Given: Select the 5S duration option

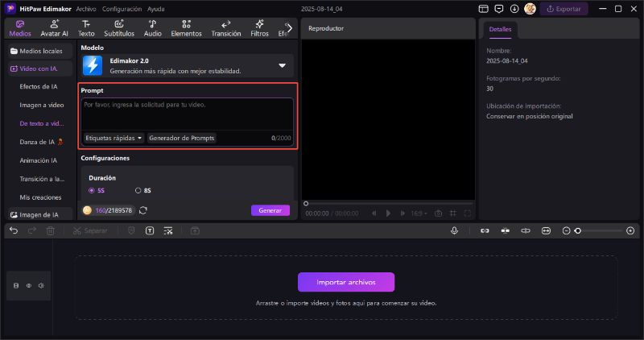Looking at the screenshot, I should click(97, 190).
